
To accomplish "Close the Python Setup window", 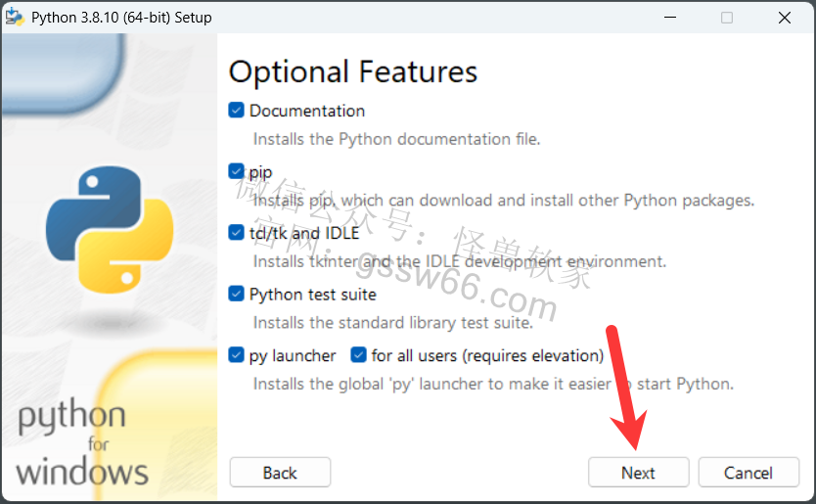I will (785, 18).
